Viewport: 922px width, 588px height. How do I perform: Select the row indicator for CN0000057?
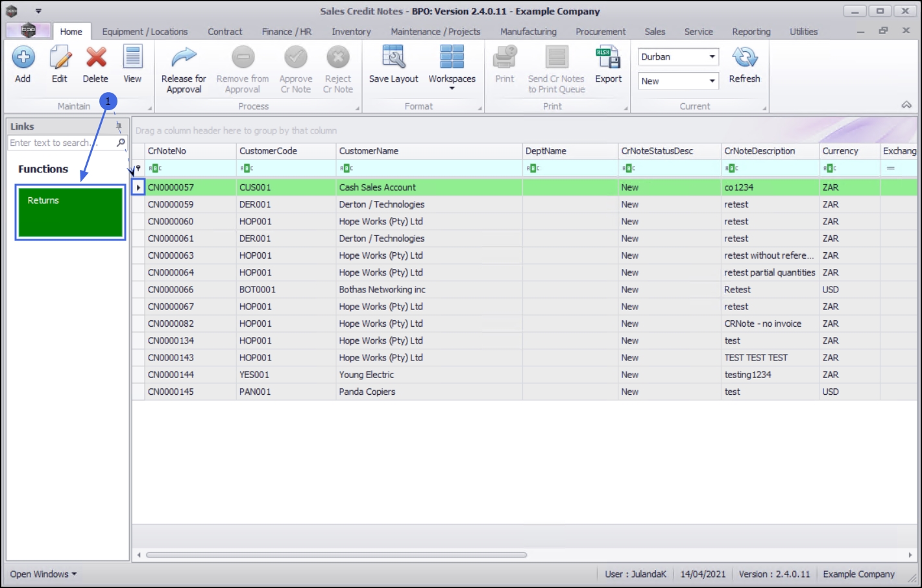click(x=138, y=187)
